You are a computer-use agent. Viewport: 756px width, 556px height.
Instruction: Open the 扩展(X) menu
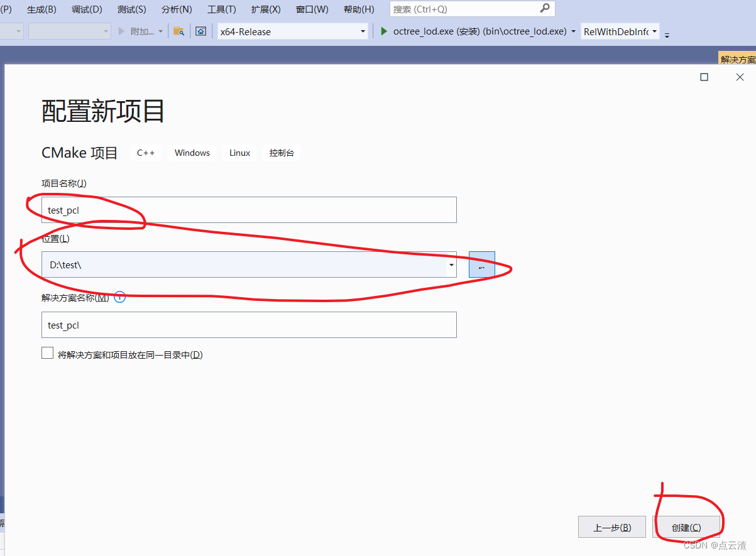tap(265, 9)
